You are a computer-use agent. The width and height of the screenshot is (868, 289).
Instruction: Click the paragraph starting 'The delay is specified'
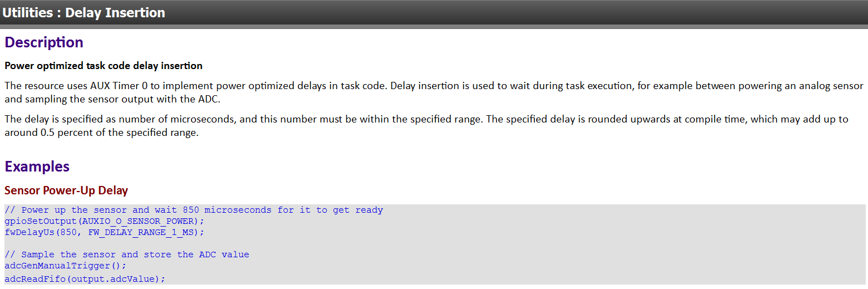tap(426, 126)
